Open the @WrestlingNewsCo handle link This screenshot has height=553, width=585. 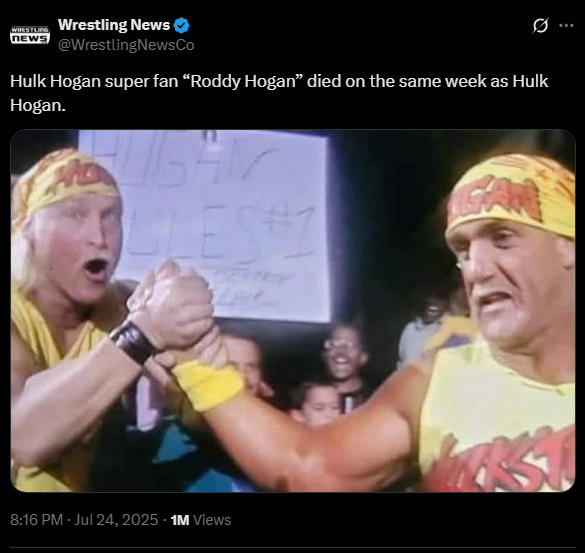pyautogui.click(x=126, y=45)
